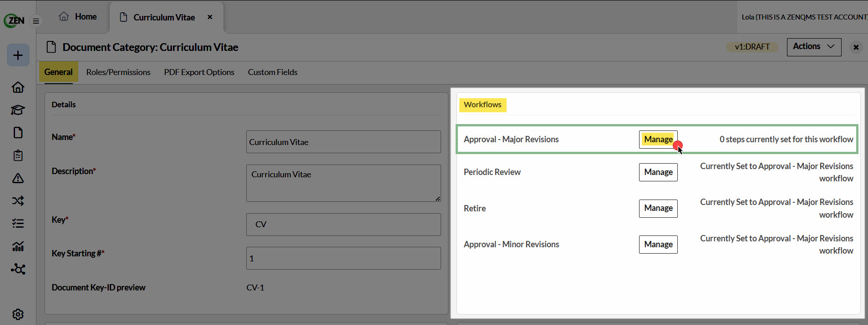Focus the Key field containing CV
Viewport: 868px width, 325px height.
343,225
